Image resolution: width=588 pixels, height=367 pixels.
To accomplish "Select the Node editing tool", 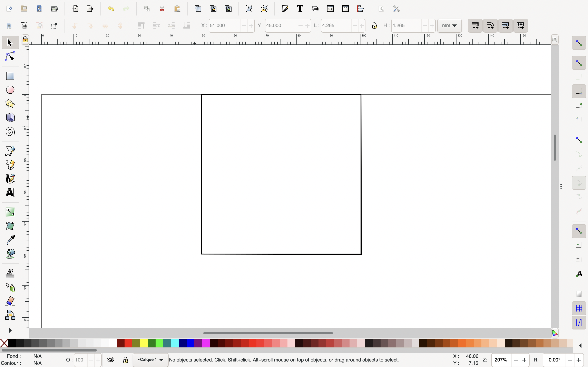I will [10, 56].
